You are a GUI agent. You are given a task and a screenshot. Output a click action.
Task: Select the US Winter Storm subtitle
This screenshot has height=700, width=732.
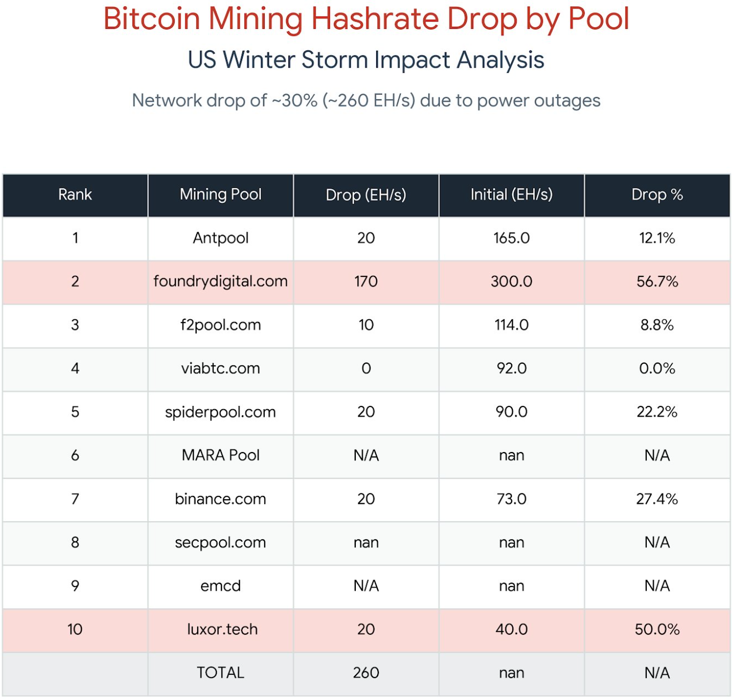coord(366,60)
